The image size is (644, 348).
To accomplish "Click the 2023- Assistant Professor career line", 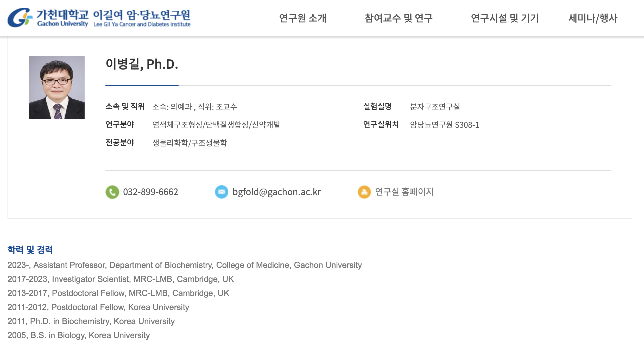I will [185, 265].
